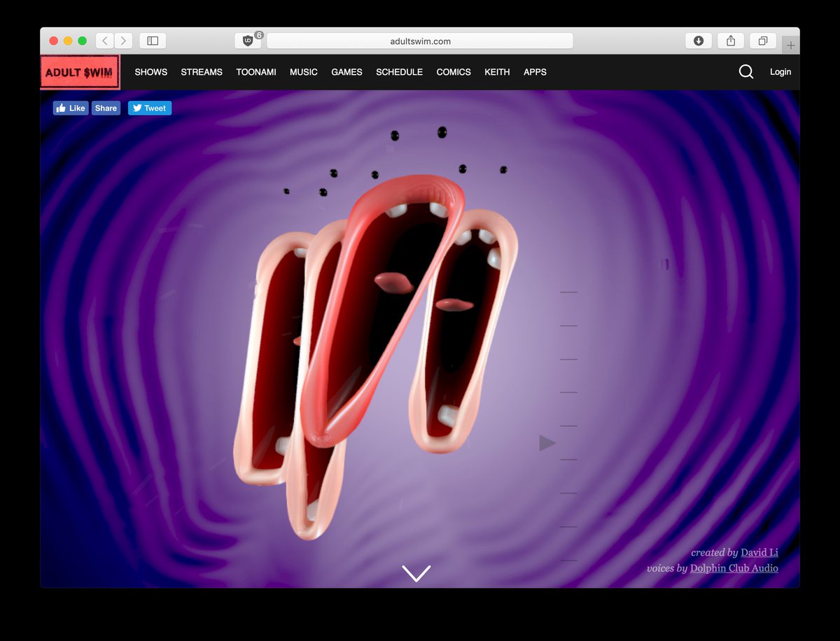Show all tabs overview

763,41
